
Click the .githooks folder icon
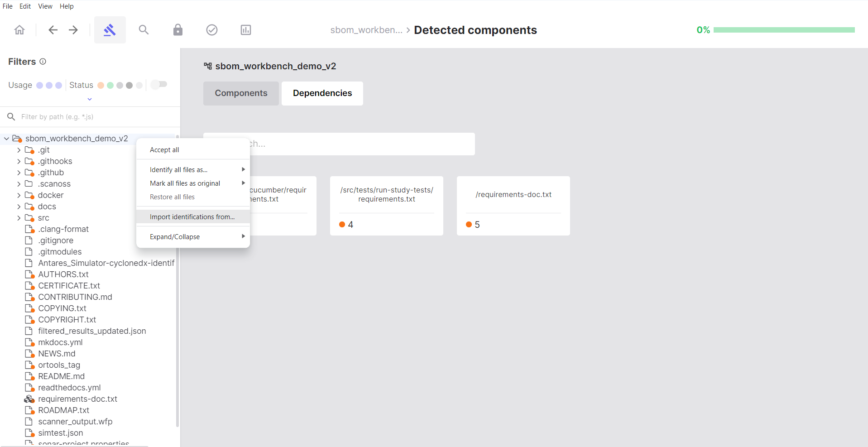(x=29, y=161)
